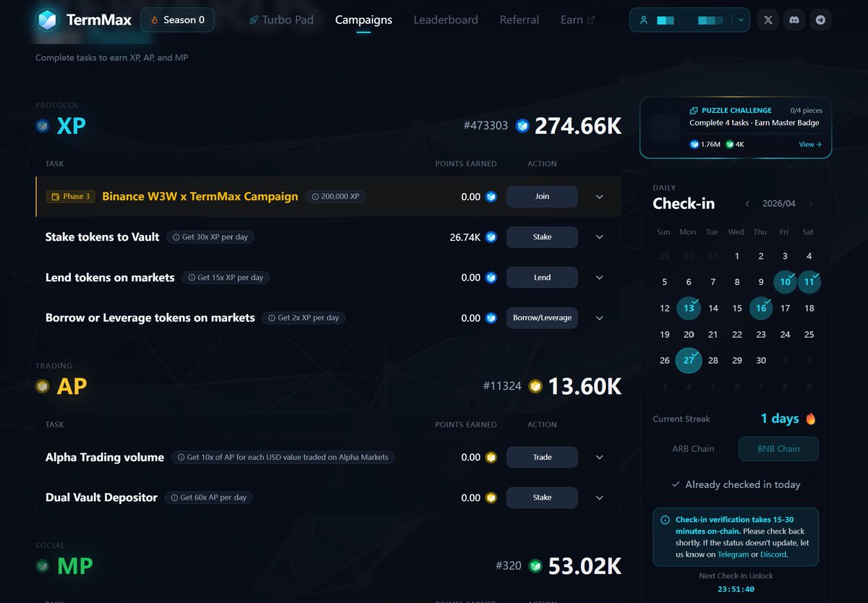Click the 4K MP reward icon

point(730,145)
